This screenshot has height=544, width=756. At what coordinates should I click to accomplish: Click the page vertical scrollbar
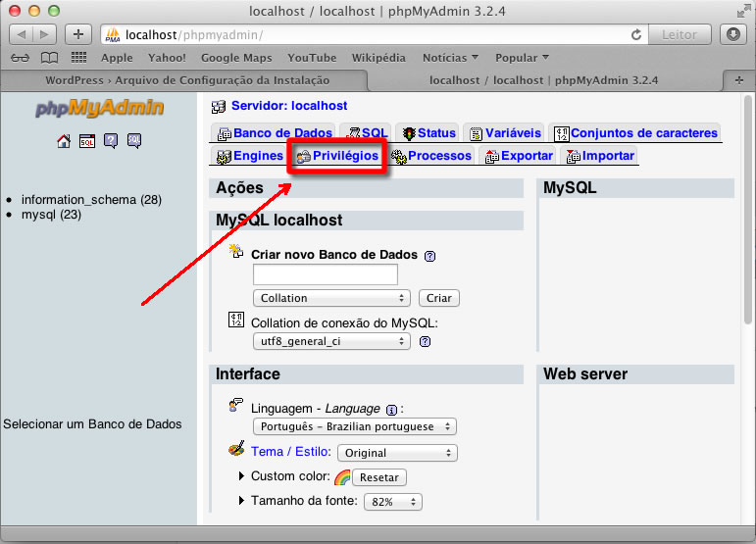click(x=748, y=210)
